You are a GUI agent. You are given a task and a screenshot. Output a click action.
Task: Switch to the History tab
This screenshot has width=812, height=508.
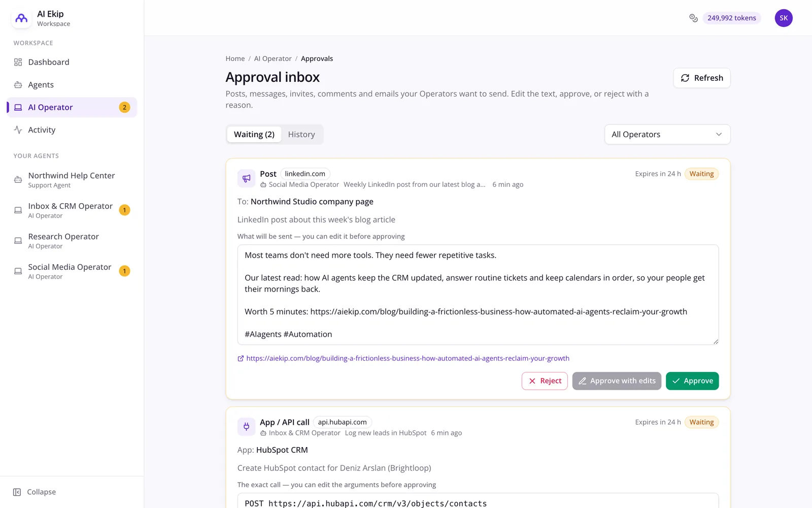pos(301,135)
